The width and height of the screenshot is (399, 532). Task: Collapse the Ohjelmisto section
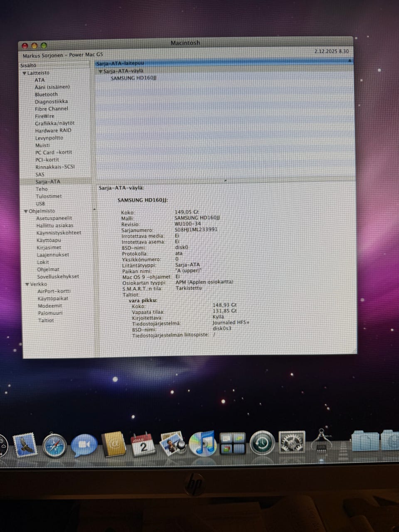[x=26, y=212]
